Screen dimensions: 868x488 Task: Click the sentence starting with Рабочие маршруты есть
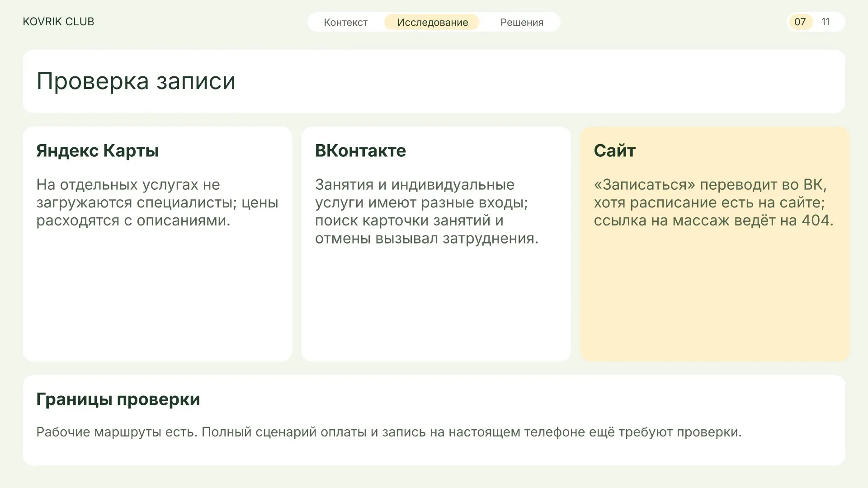(389, 432)
